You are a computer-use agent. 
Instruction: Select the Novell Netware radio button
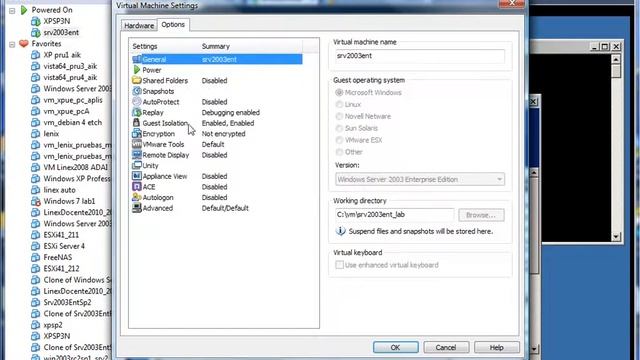coord(339,116)
